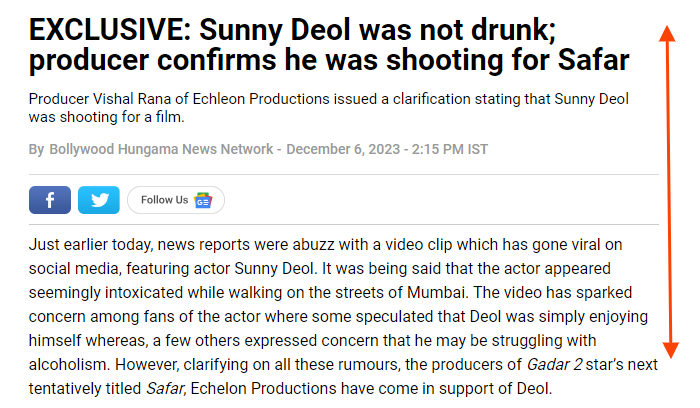Click the Follow Us text label

[164, 200]
